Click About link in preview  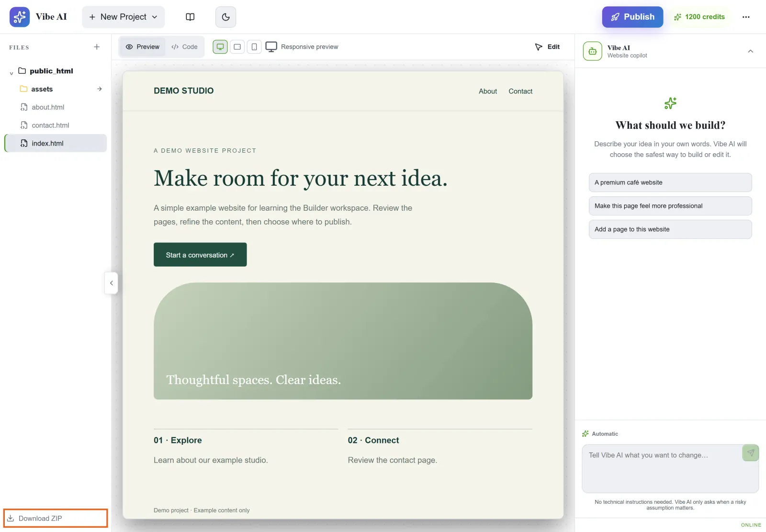click(x=488, y=91)
